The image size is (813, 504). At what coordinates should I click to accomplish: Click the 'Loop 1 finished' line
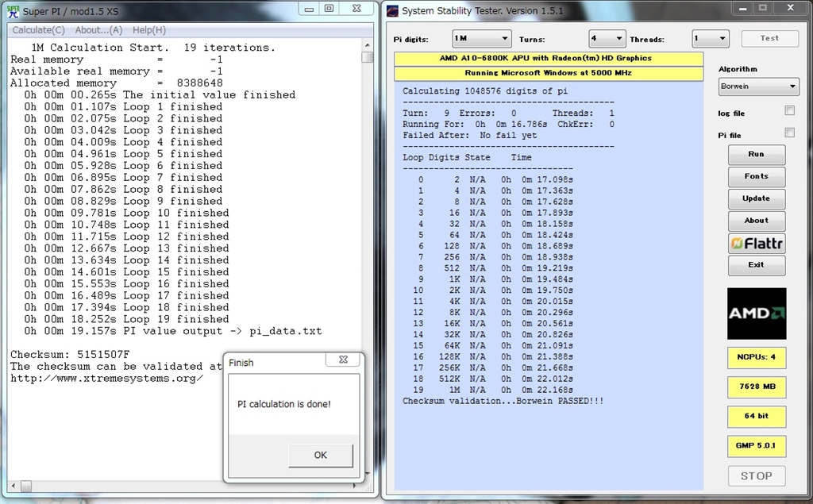click(123, 107)
